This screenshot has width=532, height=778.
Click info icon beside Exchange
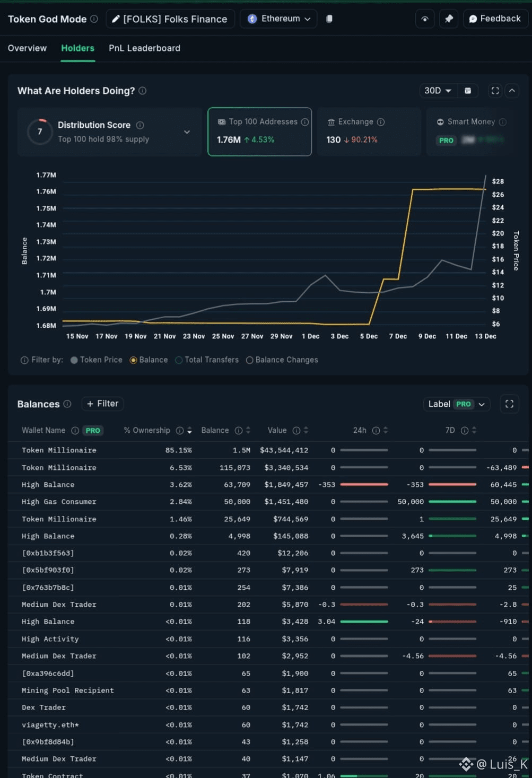click(x=381, y=122)
